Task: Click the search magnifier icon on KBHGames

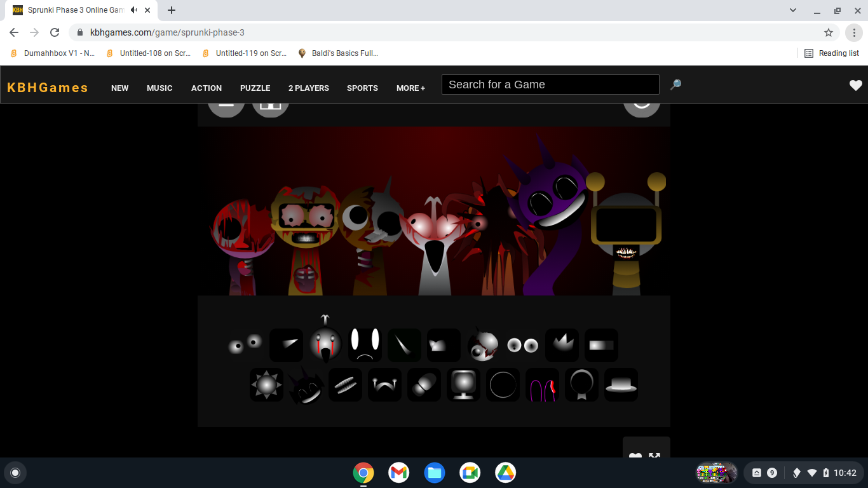Action: point(675,85)
